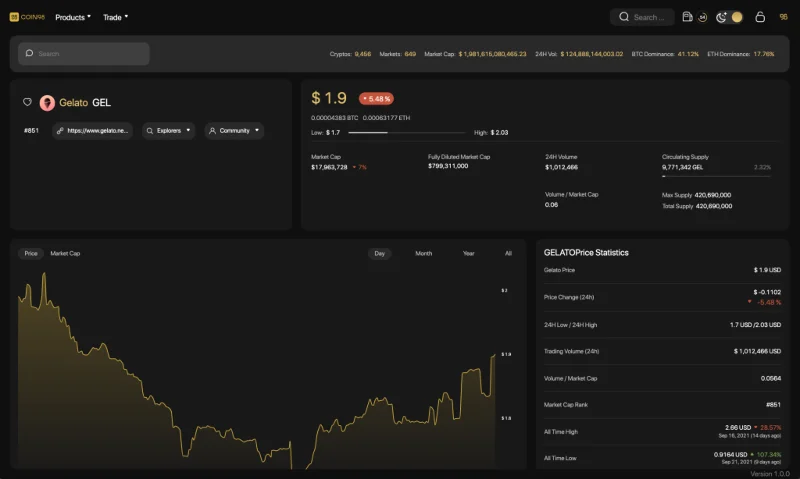Click the golden 98 icon in the header
Viewport: 800px width, 479px height.
pos(783,17)
